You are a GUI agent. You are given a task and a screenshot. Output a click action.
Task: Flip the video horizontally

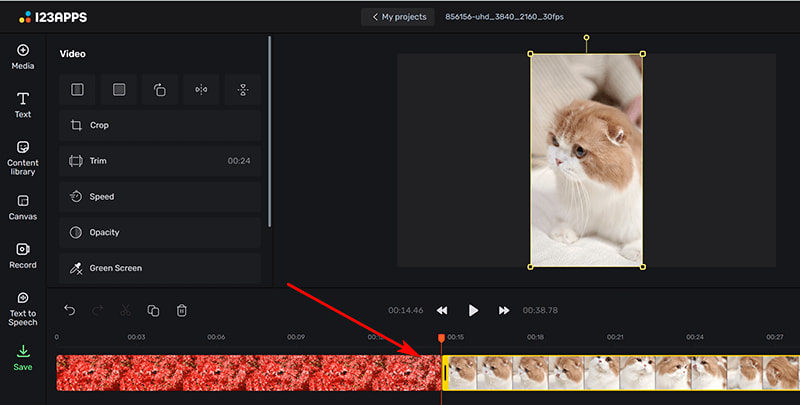click(x=201, y=90)
